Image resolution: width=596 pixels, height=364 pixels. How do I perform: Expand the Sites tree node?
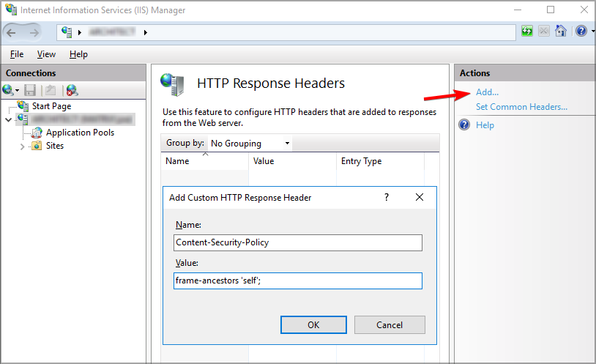click(x=22, y=146)
